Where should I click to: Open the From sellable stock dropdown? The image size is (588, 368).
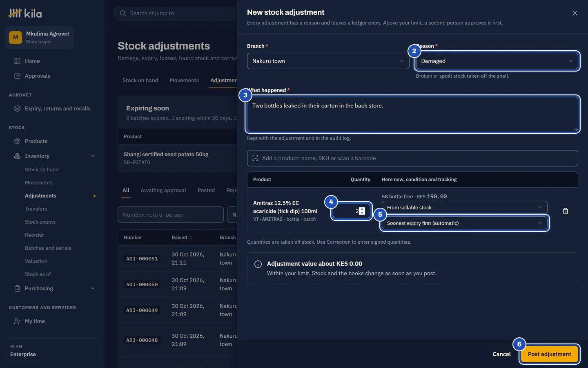[x=465, y=207]
